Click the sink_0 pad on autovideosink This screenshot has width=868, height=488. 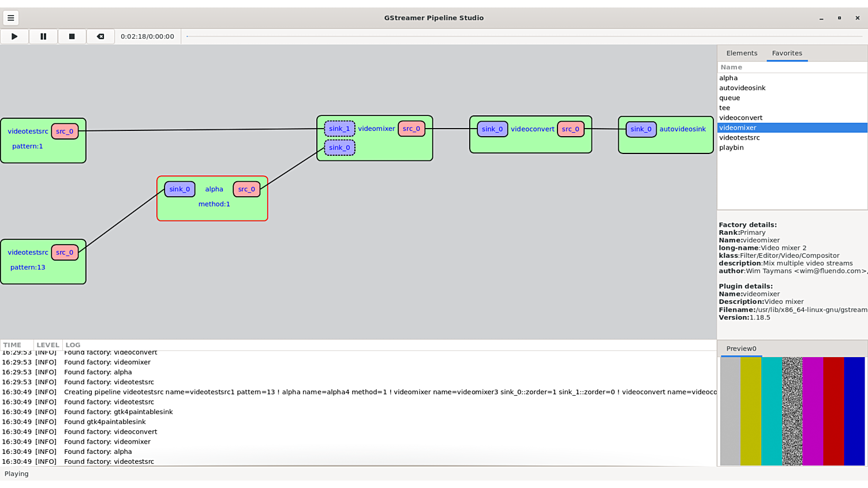pos(641,129)
